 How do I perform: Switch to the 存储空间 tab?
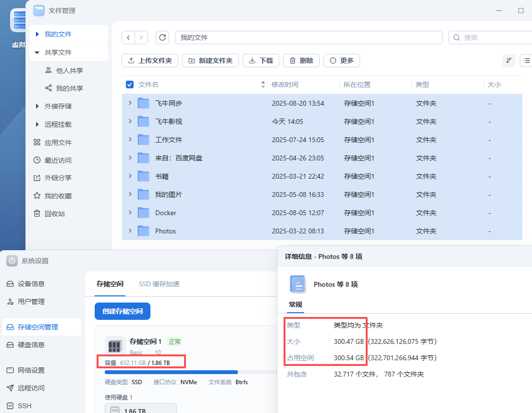tap(110, 284)
